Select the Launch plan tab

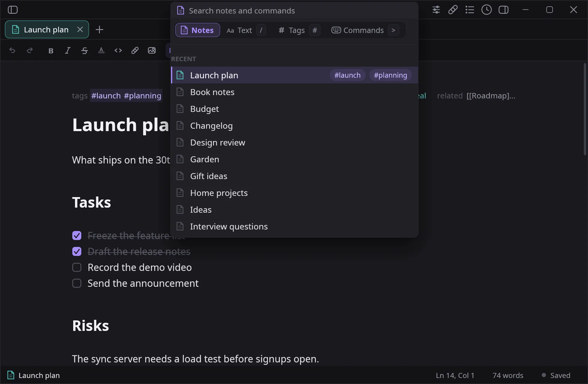47,29
